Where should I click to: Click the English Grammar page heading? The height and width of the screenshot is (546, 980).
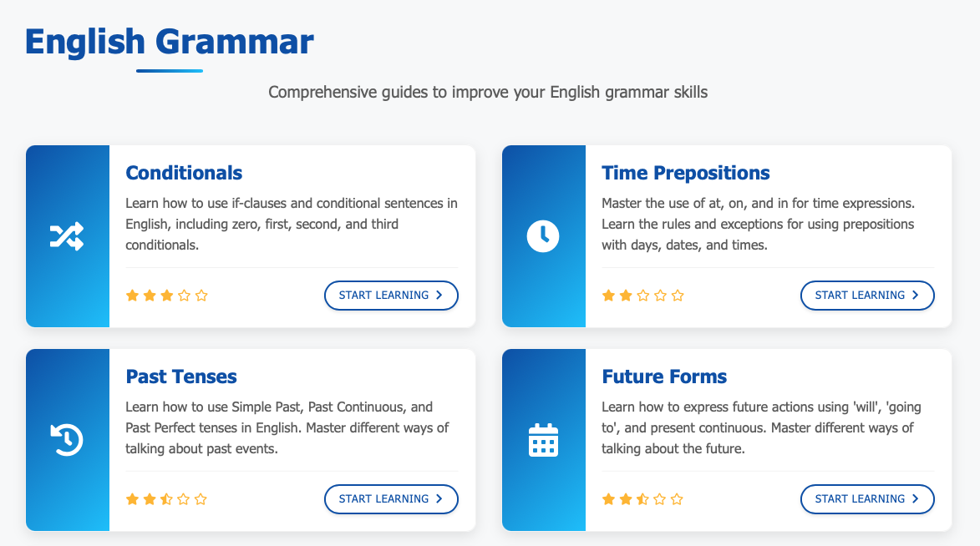170,42
